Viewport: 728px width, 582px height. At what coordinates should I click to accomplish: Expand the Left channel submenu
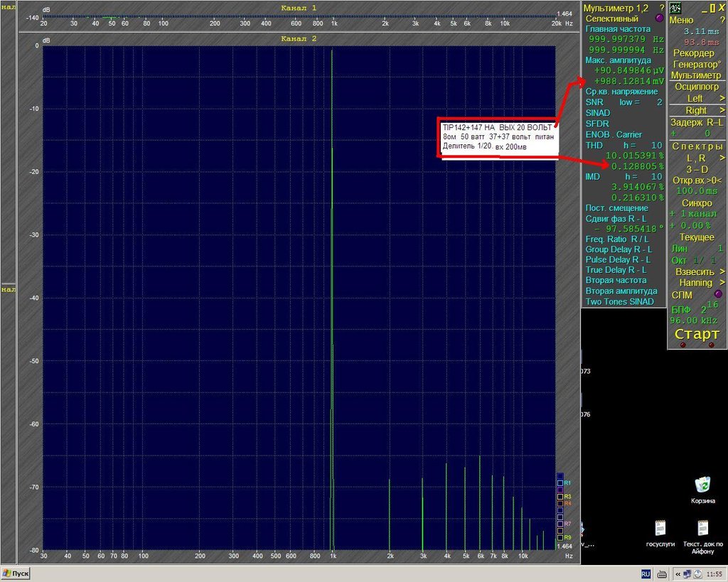[722, 98]
